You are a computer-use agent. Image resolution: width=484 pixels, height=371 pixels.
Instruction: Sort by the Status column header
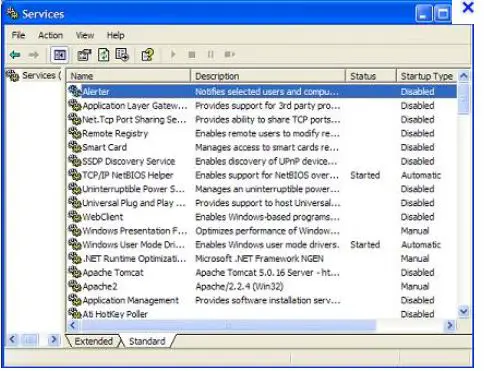point(371,76)
